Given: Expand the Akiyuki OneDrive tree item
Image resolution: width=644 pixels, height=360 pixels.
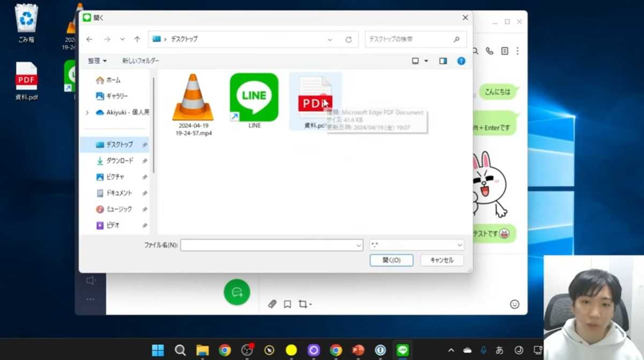Looking at the screenshot, I should tap(87, 113).
